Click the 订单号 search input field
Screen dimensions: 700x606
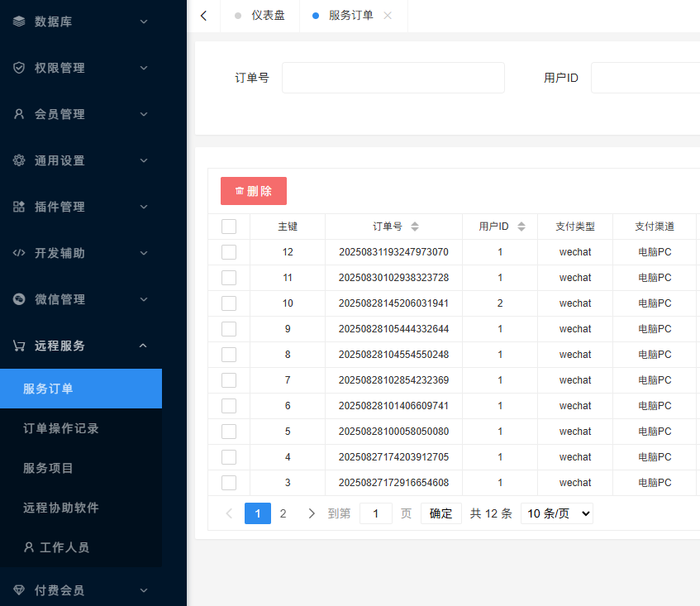coord(393,78)
